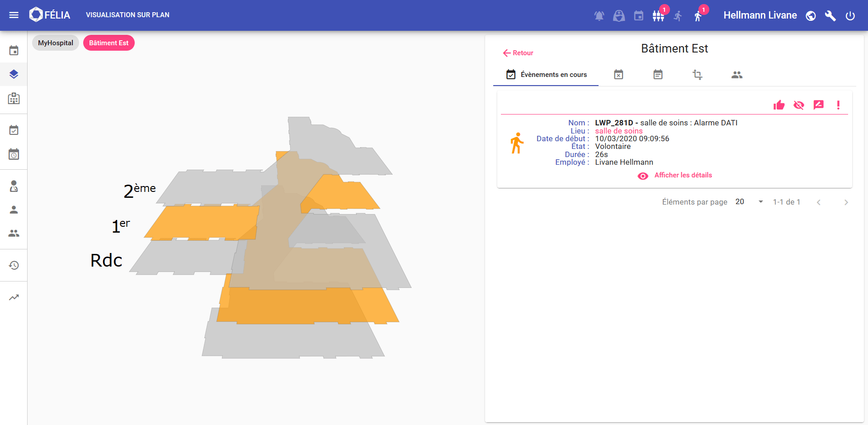Open the history icon in sidebar
The height and width of the screenshot is (425, 868).
pyautogui.click(x=14, y=265)
